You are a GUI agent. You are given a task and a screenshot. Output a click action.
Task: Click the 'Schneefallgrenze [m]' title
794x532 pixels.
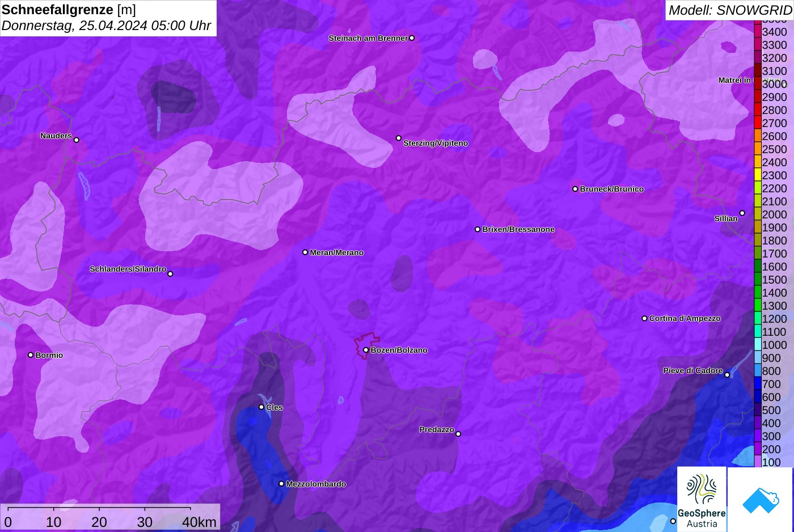coord(69,10)
